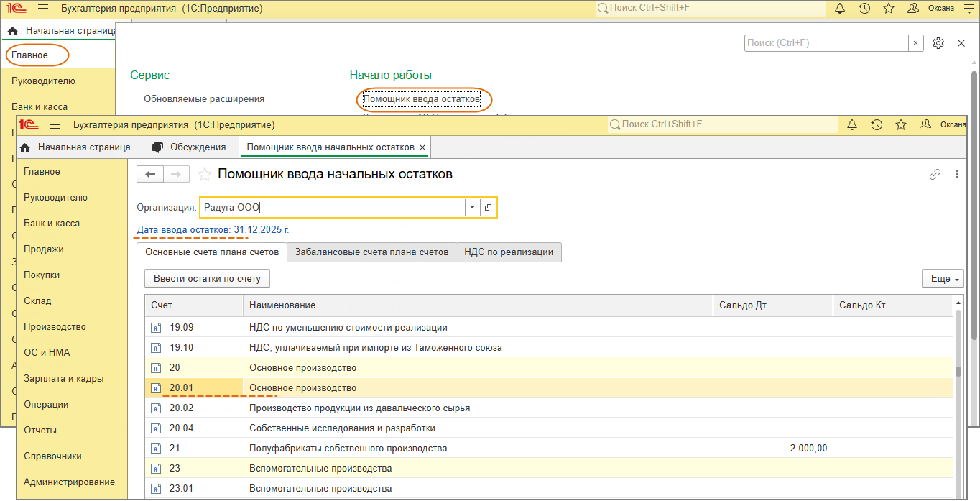Copy link with chain icon

click(x=935, y=174)
